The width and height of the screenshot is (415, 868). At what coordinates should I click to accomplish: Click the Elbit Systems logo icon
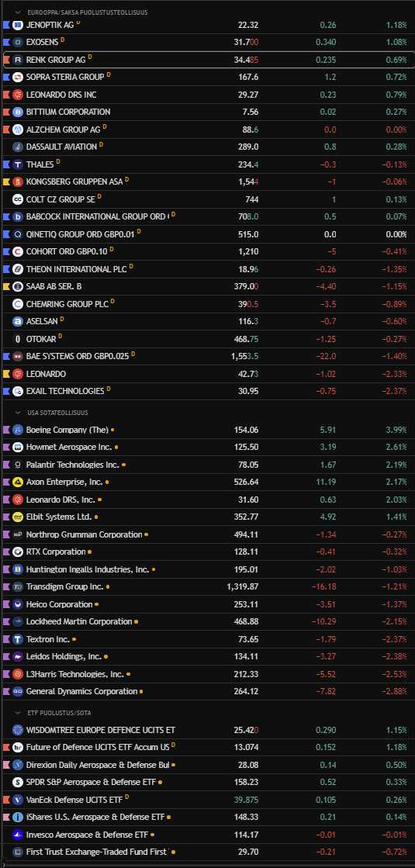(x=18, y=517)
